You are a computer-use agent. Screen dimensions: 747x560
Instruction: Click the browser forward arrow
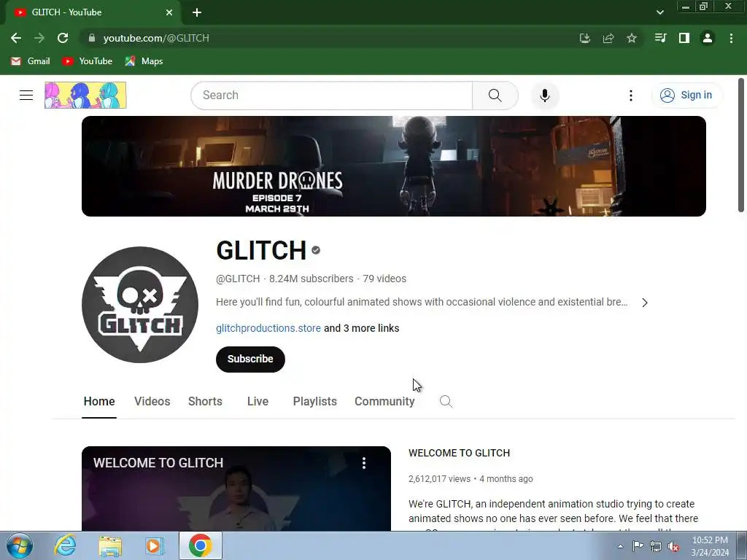39,38
